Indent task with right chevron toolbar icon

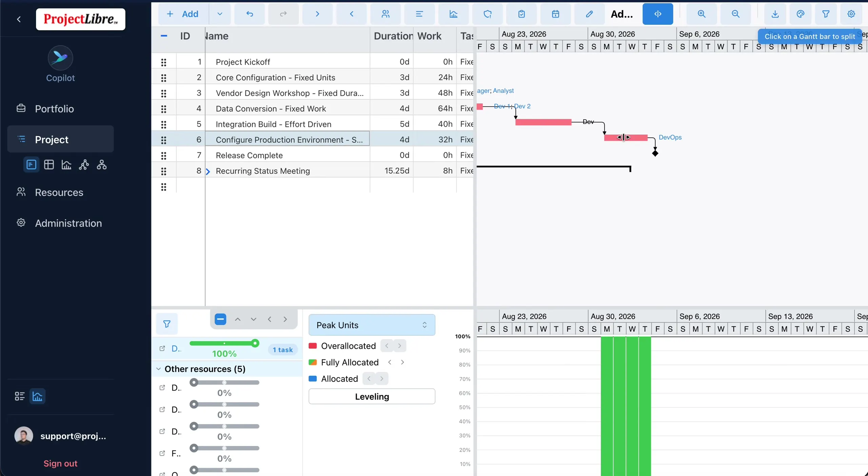tap(317, 14)
